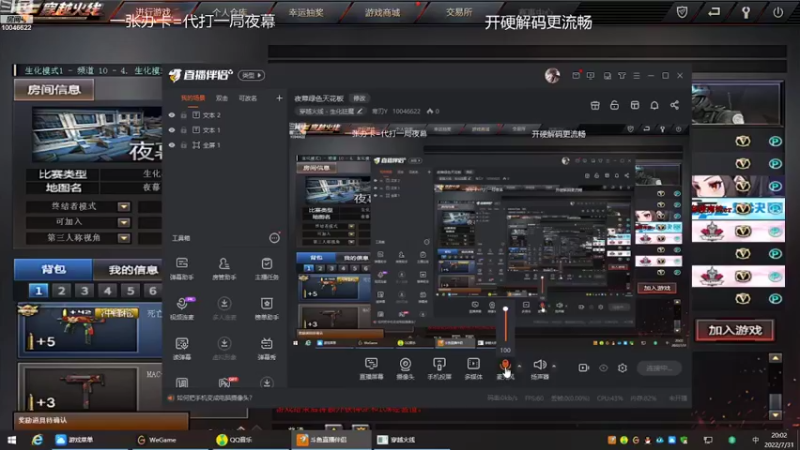The image size is (800, 450).
Task: Open 弹幕助手 danmaku assistant tool
Action: (182, 268)
